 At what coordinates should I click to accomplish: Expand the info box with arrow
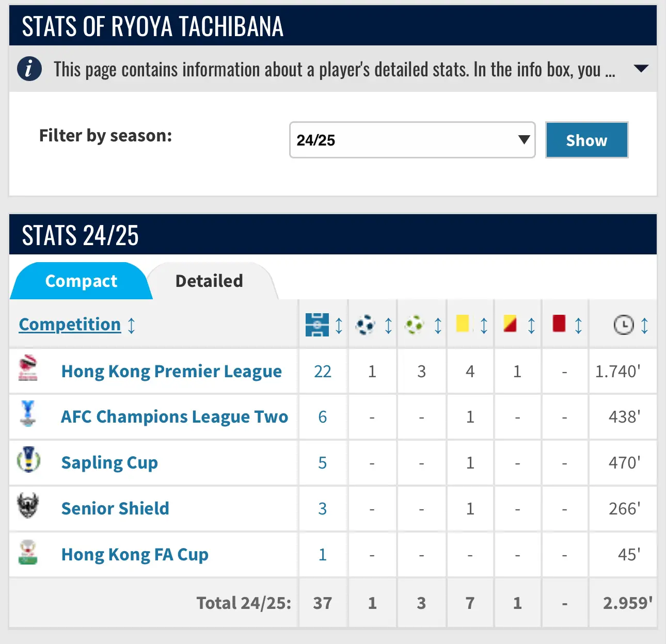(x=641, y=69)
